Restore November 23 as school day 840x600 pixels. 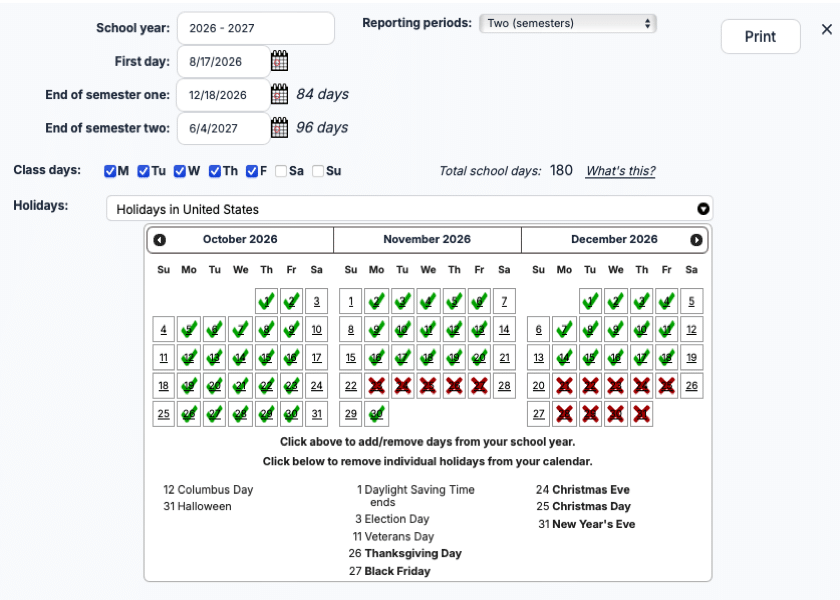[x=377, y=386]
